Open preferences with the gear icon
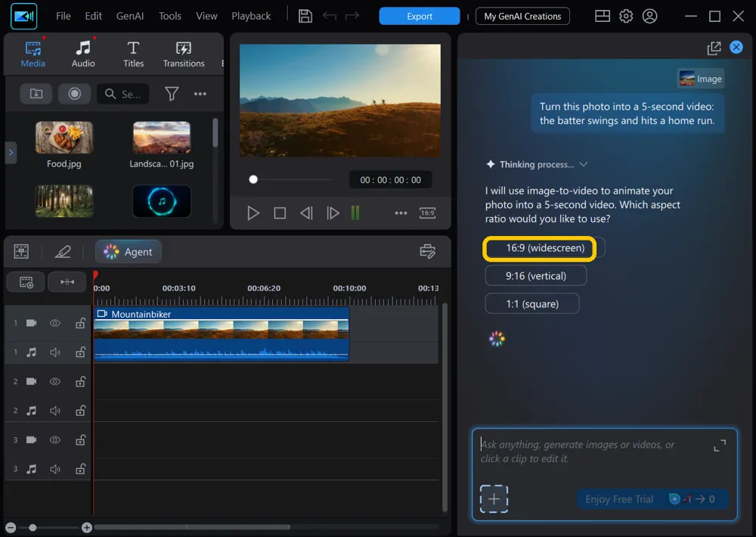 click(x=626, y=16)
